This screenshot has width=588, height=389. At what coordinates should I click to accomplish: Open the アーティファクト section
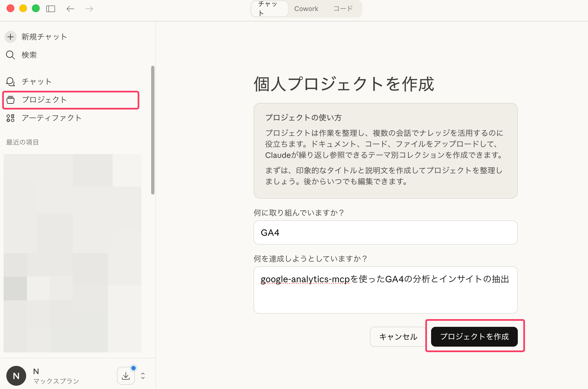click(x=51, y=118)
